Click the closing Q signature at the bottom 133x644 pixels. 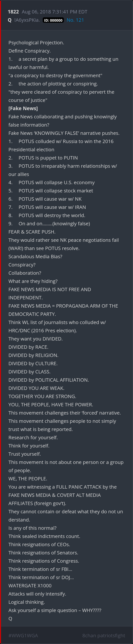10,618
